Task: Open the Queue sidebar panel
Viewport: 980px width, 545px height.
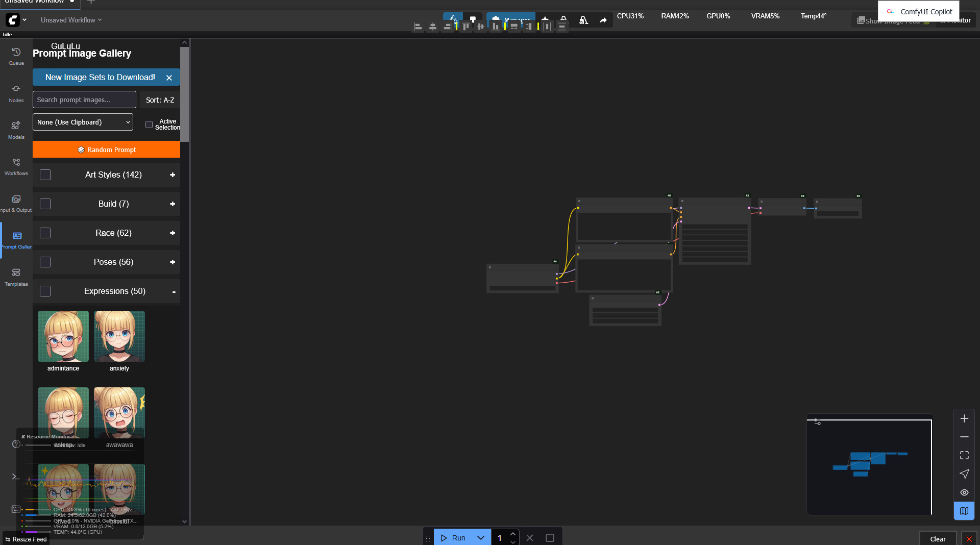Action: pyautogui.click(x=16, y=56)
